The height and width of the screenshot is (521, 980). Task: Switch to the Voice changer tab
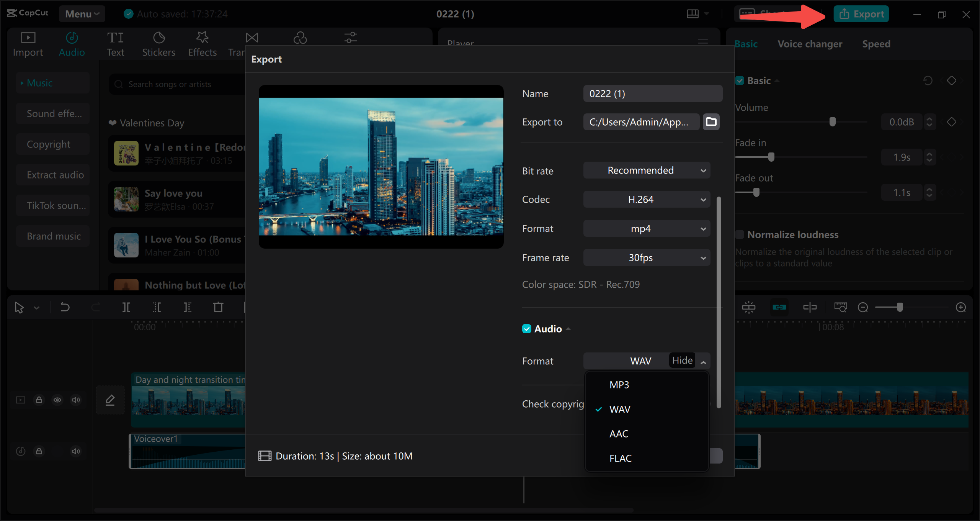point(810,44)
